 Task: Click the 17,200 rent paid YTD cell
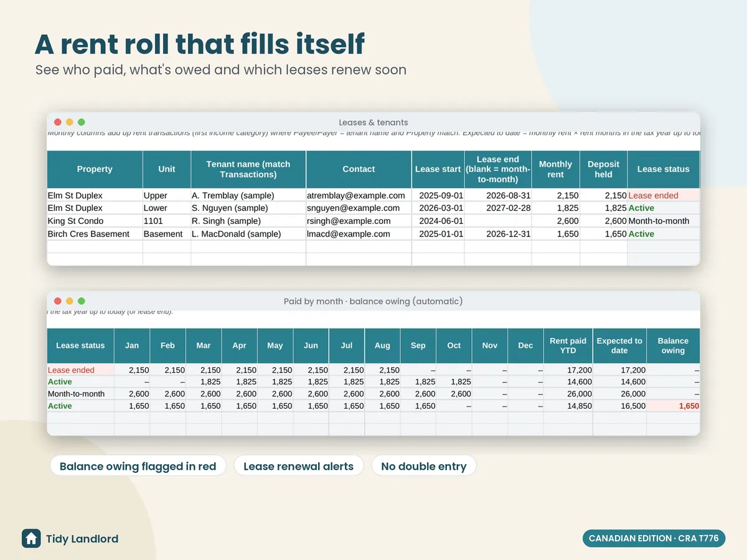tap(568, 370)
